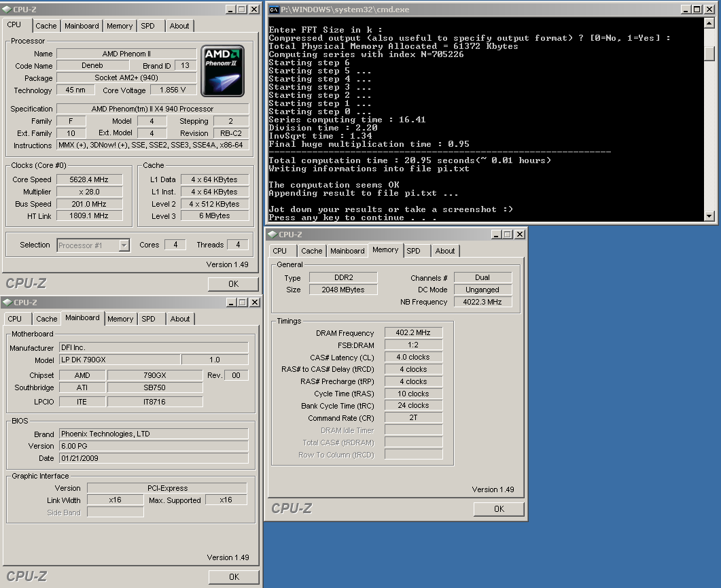Select the SPD tab in top-left CPU-Z window
Viewport: 721px width, 588px height.
147,27
